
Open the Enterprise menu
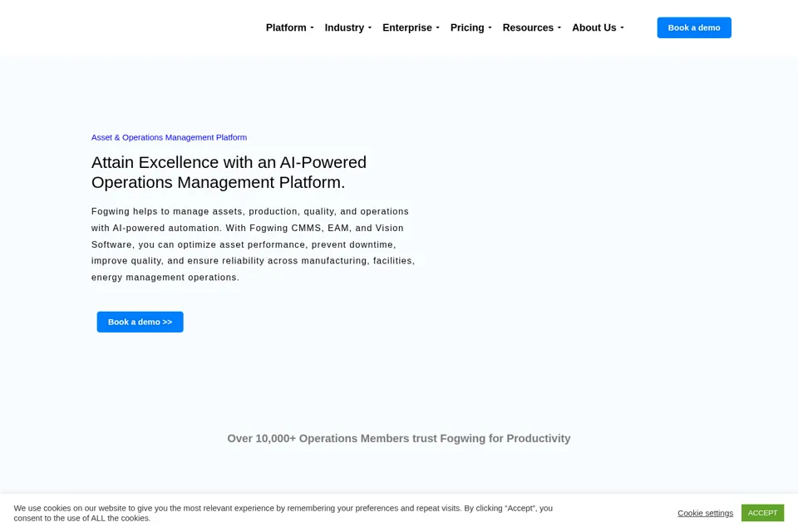point(411,27)
